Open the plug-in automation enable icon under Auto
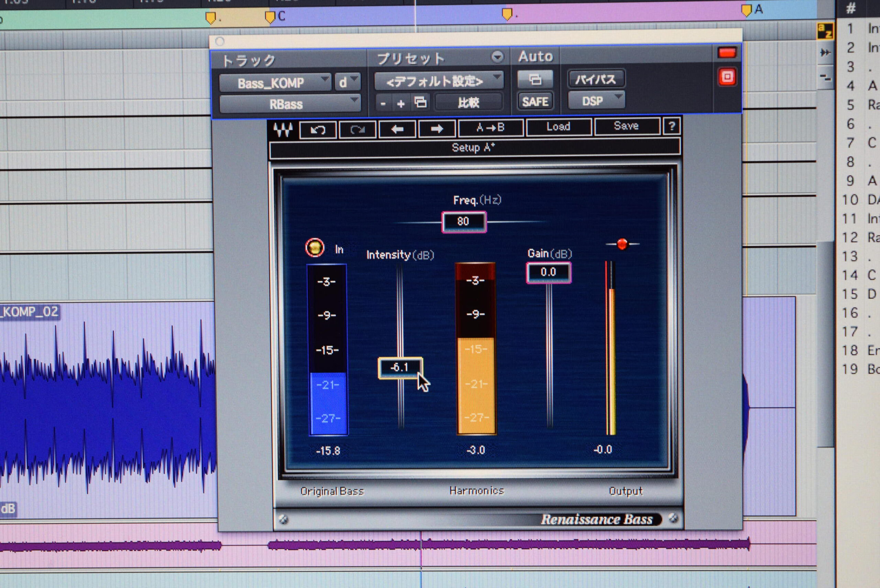 click(x=535, y=79)
